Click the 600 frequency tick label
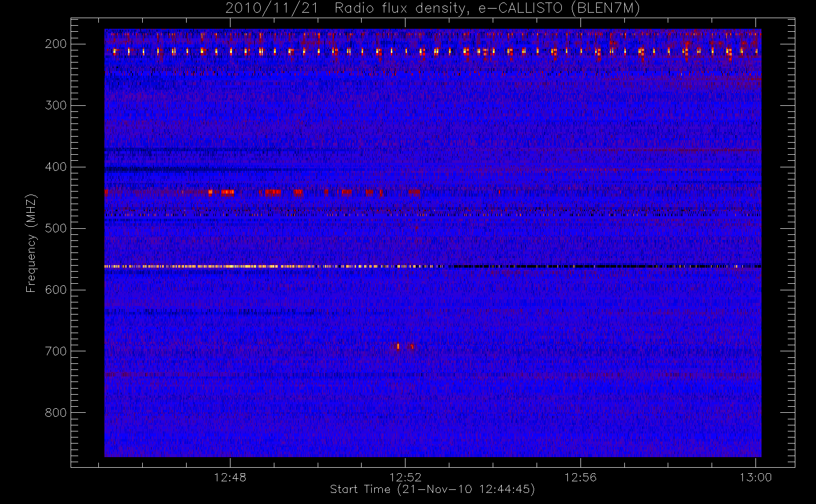The image size is (816, 504). [x=56, y=290]
